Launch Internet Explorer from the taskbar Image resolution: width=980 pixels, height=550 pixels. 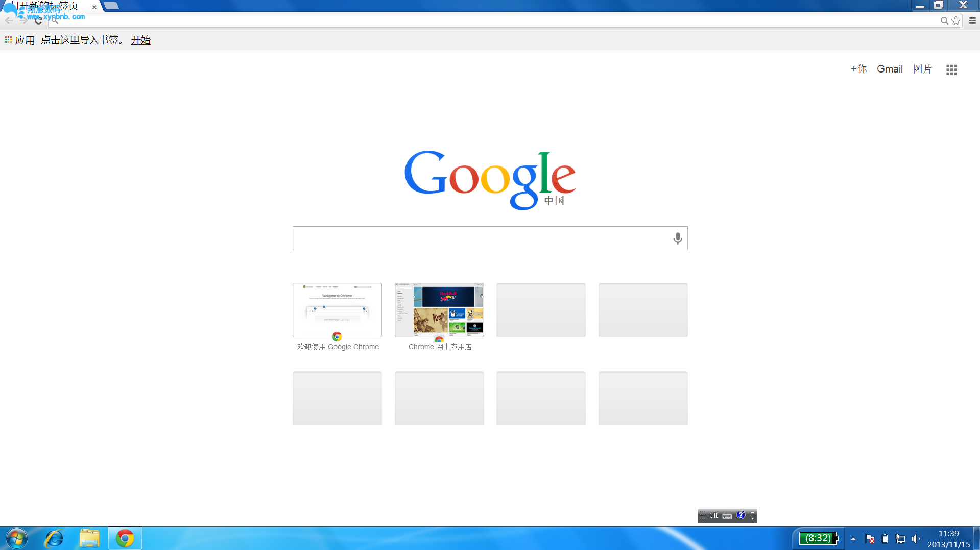pyautogui.click(x=54, y=538)
